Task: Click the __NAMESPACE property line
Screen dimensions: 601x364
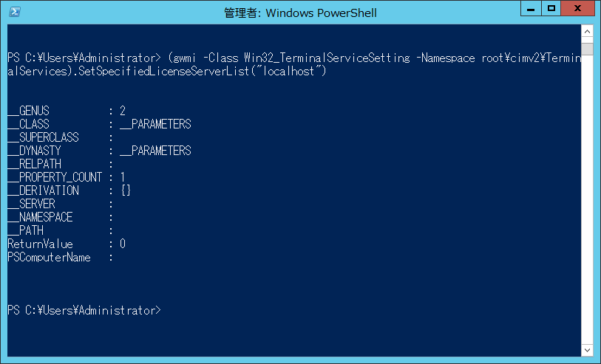Action: coord(61,217)
